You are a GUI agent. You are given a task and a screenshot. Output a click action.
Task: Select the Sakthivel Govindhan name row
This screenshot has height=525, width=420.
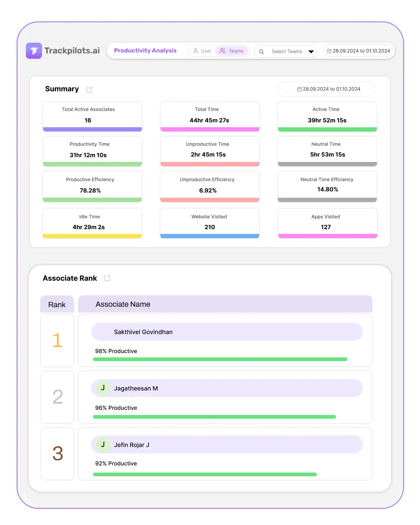[227, 332]
